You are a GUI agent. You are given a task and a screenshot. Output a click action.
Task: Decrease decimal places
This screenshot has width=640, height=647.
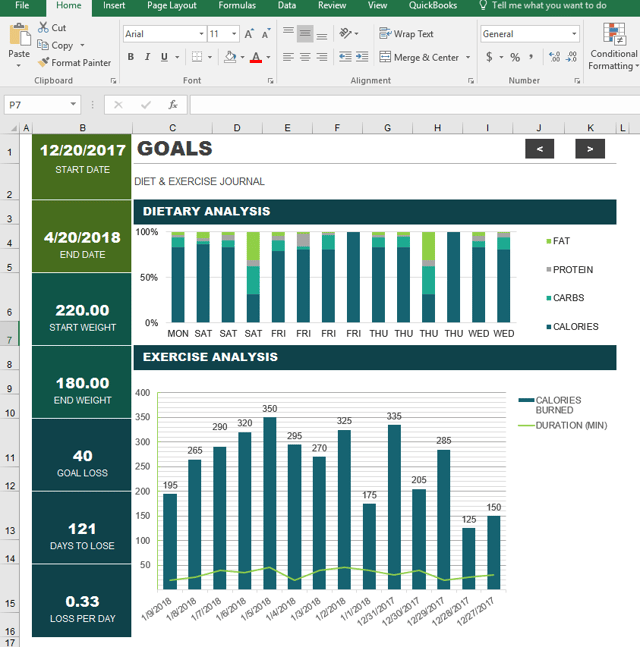pos(572,57)
